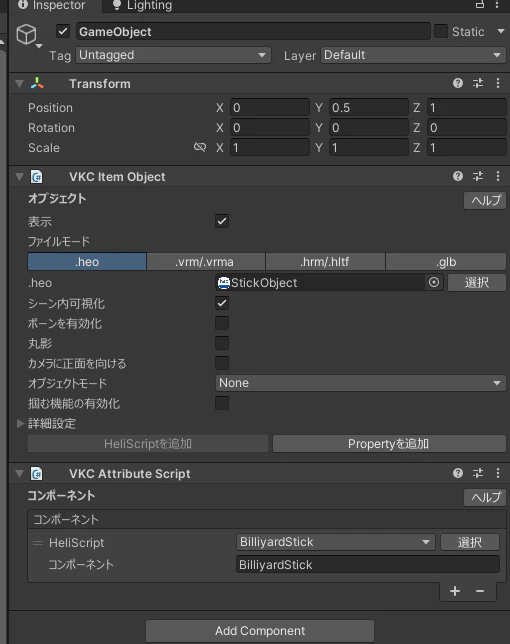Enable the 丸影 checkbox
Viewport: 510px width, 644px height.
click(222, 343)
